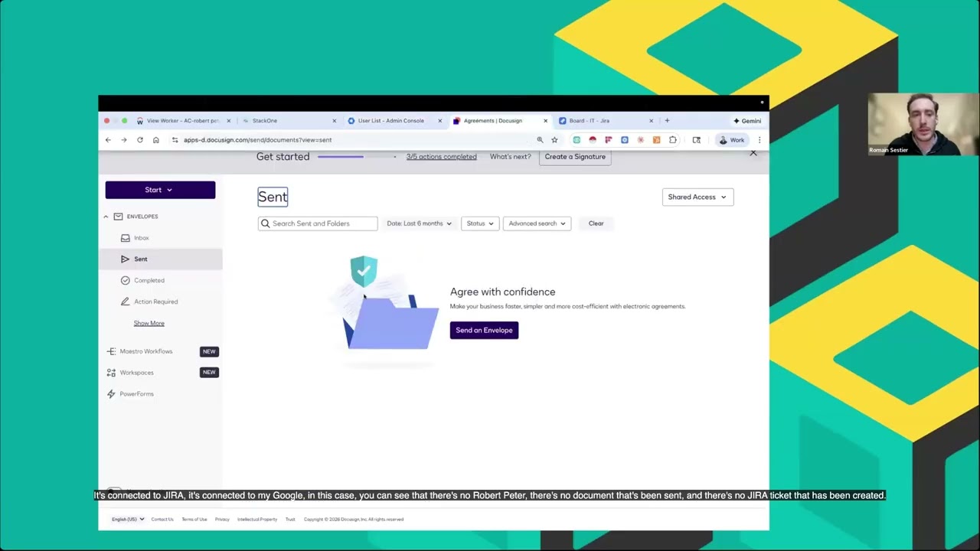Click the zoom magnifier icon in address bar

click(x=540, y=140)
